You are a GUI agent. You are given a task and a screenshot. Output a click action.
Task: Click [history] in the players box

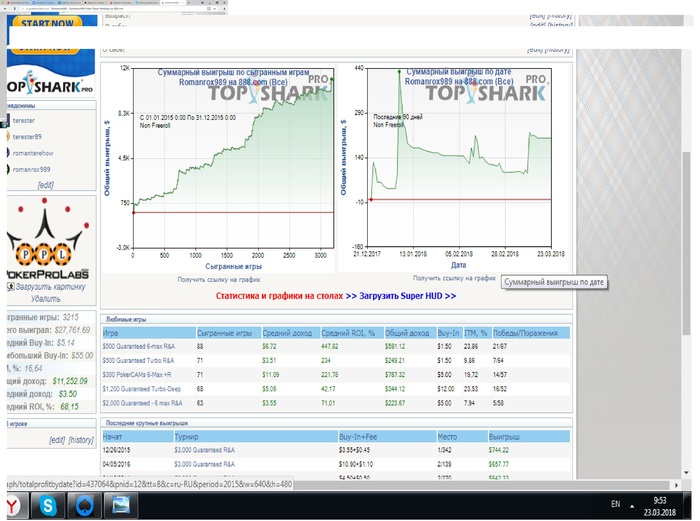click(x=81, y=440)
